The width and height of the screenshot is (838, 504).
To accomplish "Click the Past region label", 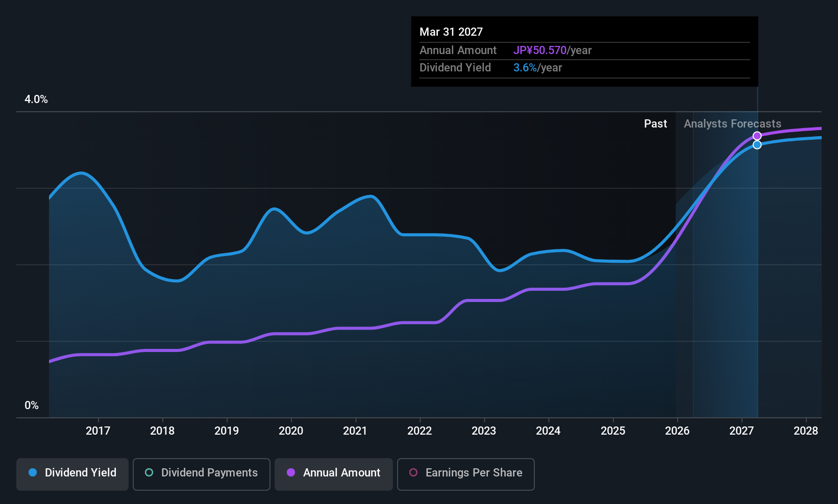I will tap(655, 124).
